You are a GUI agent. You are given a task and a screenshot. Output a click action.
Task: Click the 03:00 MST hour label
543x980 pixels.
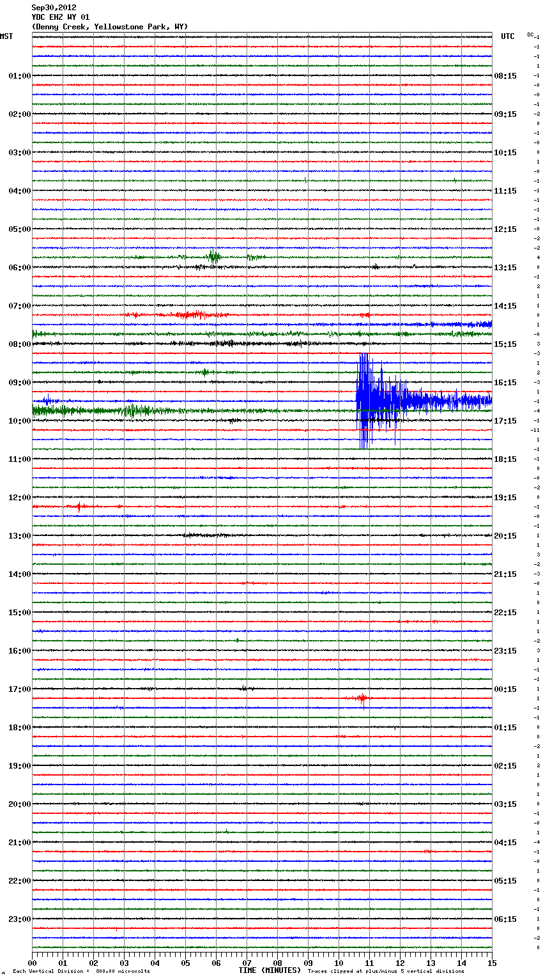pyautogui.click(x=20, y=153)
